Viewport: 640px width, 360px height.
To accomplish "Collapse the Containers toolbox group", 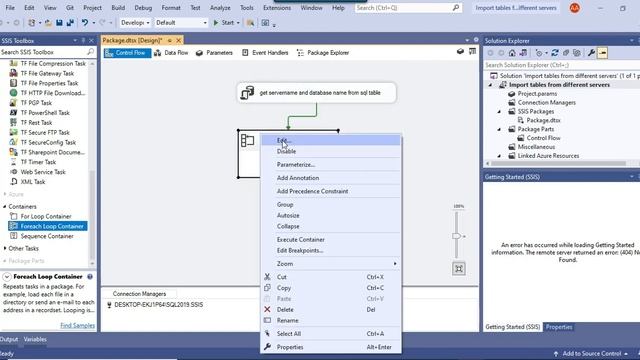I will [x=4, y=207].
